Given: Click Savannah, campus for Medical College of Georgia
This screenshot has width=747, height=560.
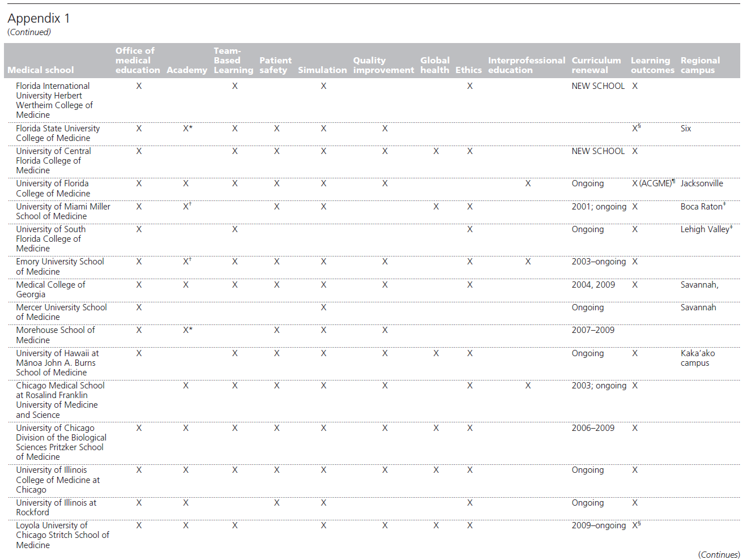Looking at the screenshot, I should coord(699,285).
